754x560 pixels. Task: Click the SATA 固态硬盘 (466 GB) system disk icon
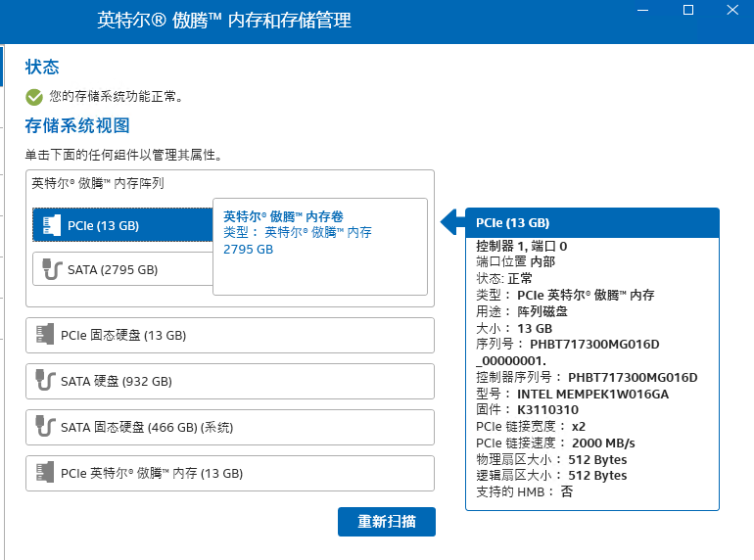[x=45, y=427]
